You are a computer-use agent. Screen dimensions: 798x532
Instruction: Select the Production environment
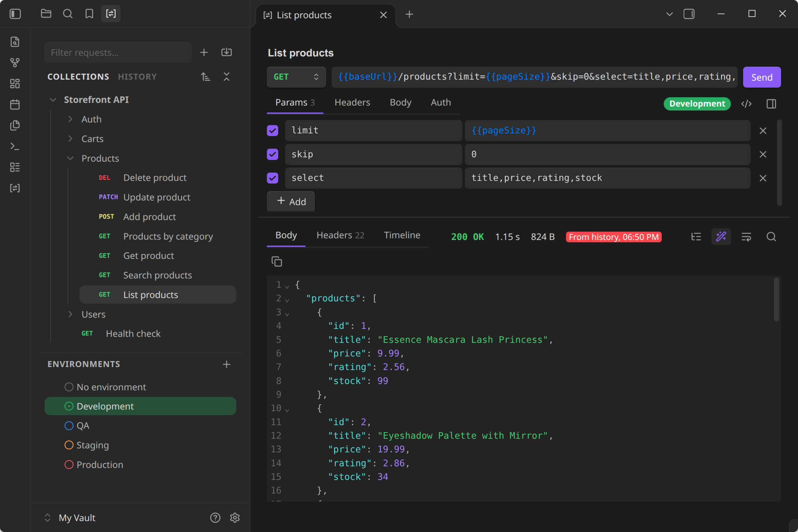[140, 465]
